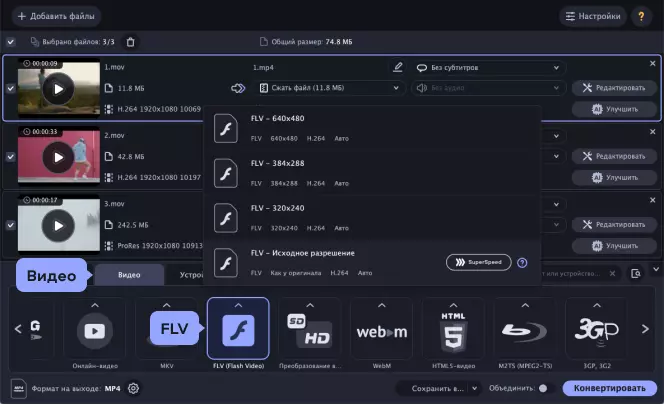Remove 3.mov with its X button
This screenshot has width=664, height=405.
click(x=653, y=200)
